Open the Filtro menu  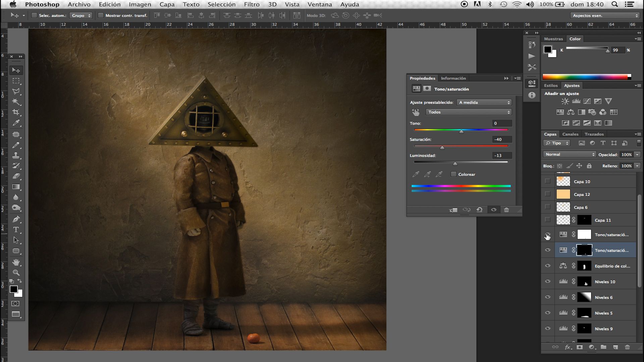252,4
